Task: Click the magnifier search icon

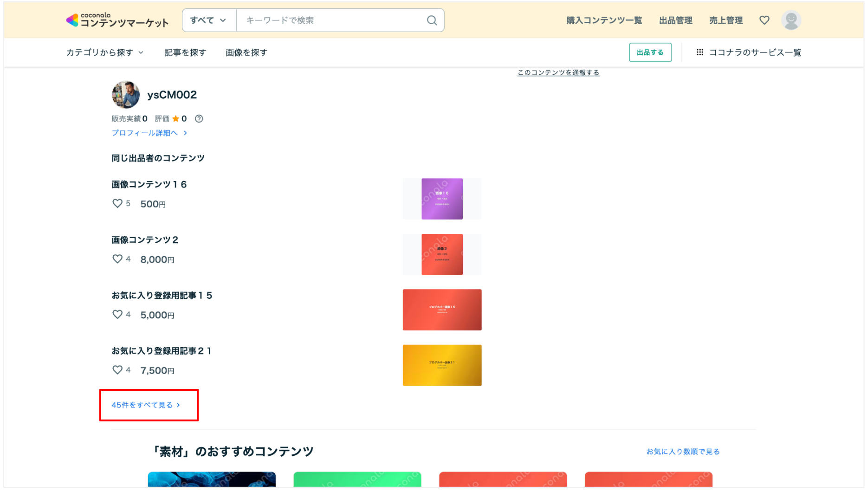Action: (x=432, y=20)
